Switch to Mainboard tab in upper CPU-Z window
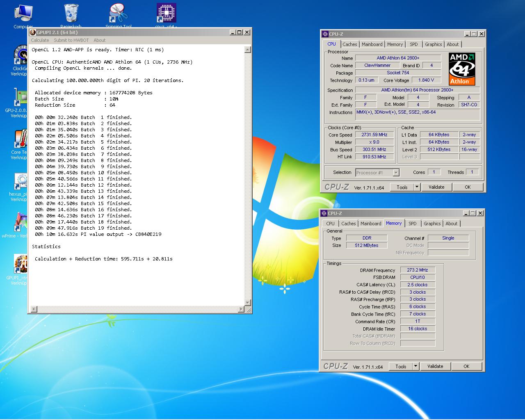525x420 pixels. tap(372, 44)
